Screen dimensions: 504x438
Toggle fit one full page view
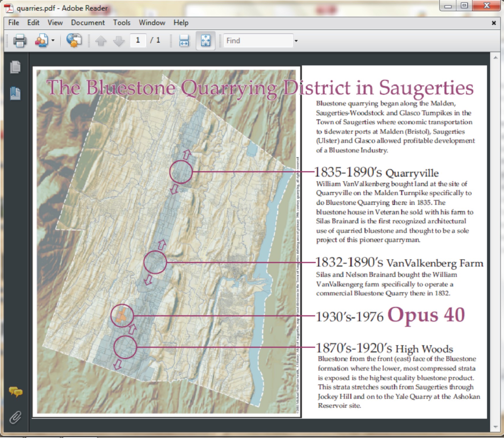pyautogui.click(x=205, y=41)
